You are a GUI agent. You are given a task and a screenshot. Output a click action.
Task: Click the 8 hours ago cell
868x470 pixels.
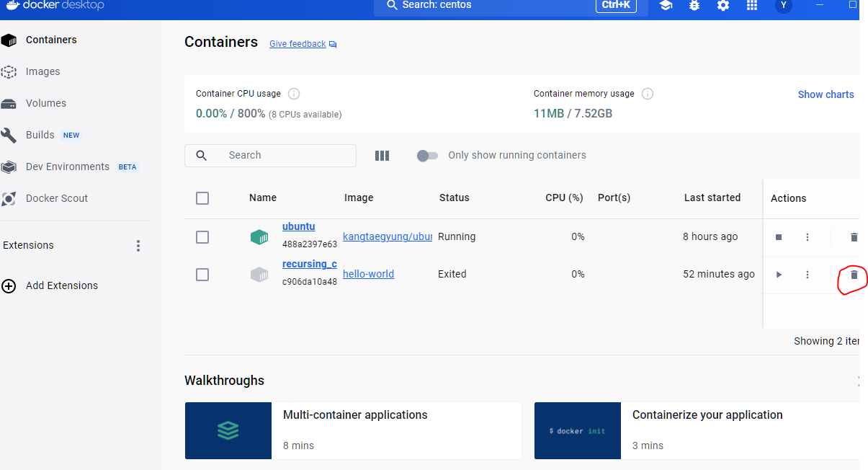[x=710, y=236]
